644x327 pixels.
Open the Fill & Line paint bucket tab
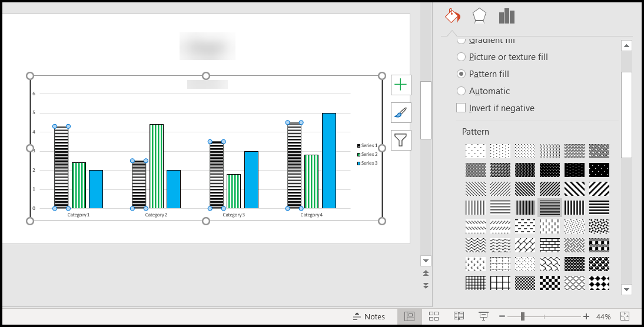click(x=452, y=16)
